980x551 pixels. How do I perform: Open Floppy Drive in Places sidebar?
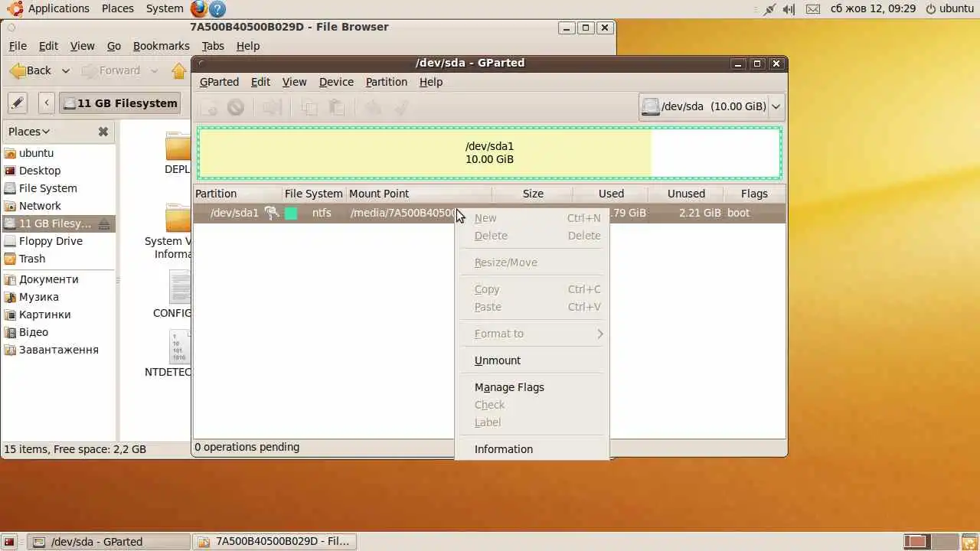click(x=59, y=241)
